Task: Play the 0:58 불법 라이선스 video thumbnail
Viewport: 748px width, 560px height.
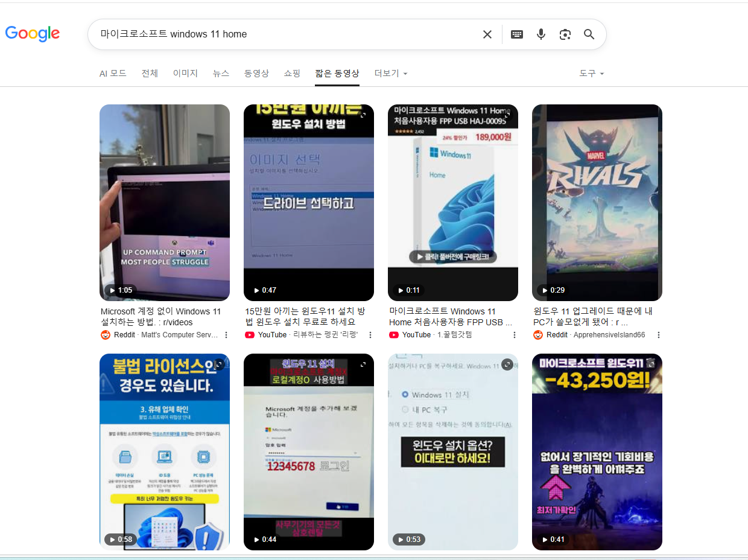Action: [x=165, y=452]
